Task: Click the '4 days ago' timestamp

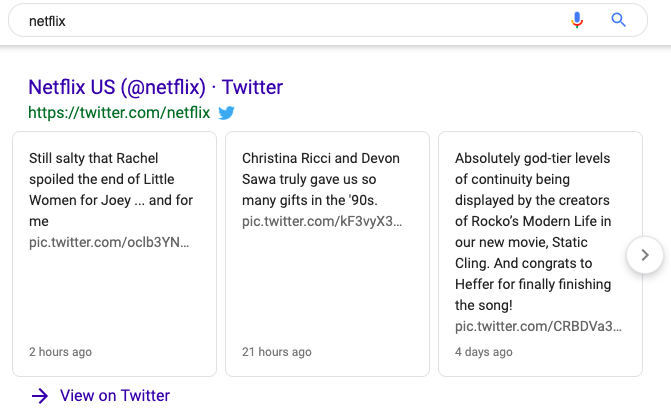Action: [x=484, y=352]
